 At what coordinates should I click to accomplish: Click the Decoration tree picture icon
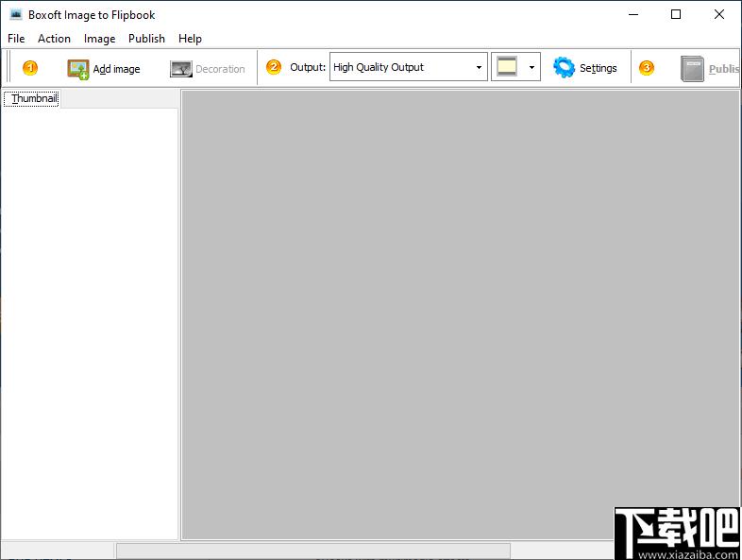click(x=180, y=69)
